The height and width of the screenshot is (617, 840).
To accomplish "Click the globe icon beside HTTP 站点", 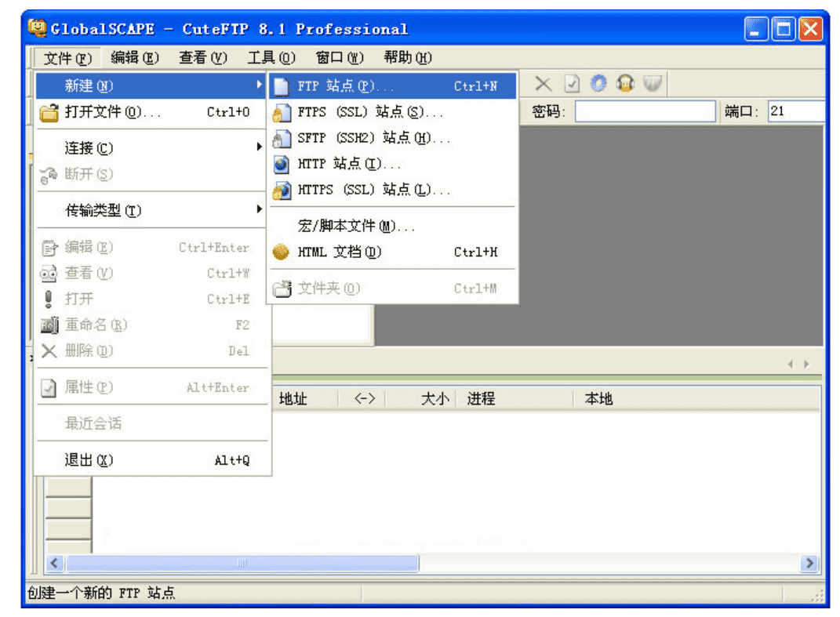I will click(282, 164).
